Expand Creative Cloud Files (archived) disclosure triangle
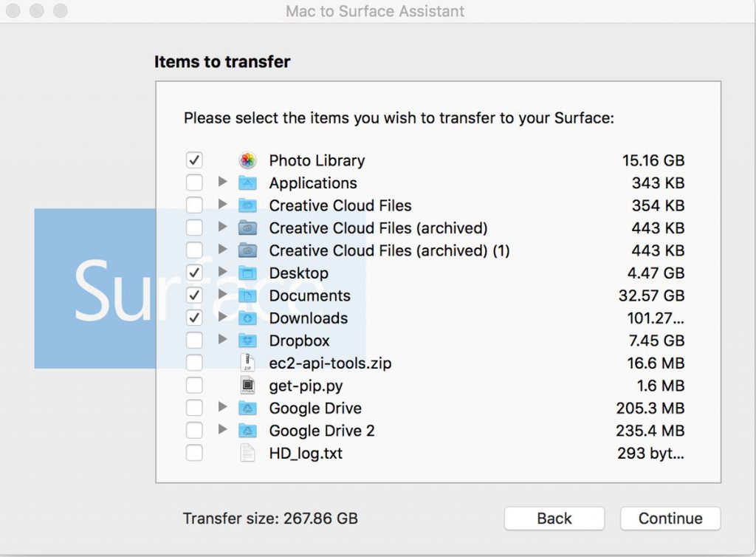The image size is (756, 557). click(x=222, y=226)
